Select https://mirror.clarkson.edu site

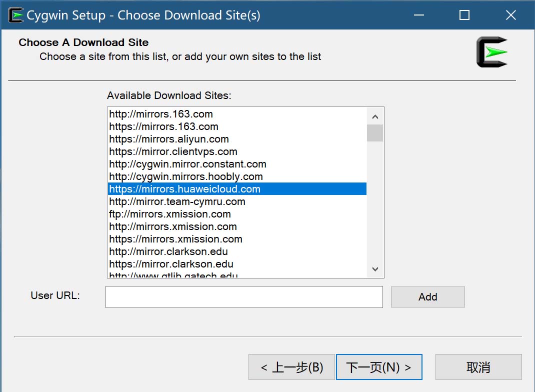tap(237, 264)
